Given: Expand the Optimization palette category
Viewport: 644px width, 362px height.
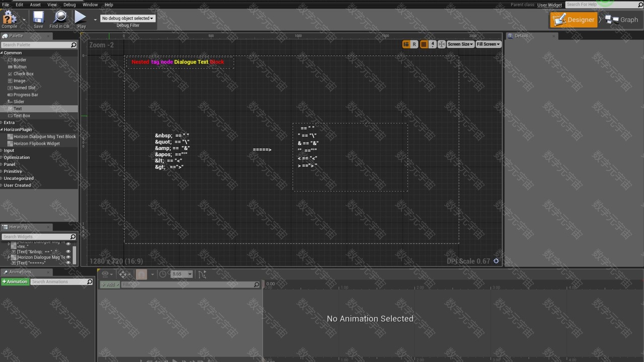Looking at the screenshot, I should click(2, 158).
